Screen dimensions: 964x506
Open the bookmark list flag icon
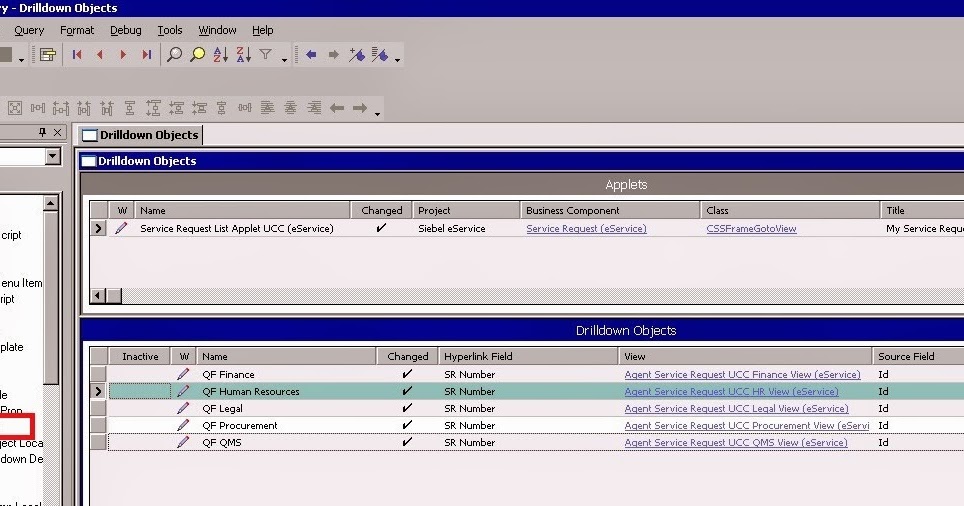pos(380,55)
